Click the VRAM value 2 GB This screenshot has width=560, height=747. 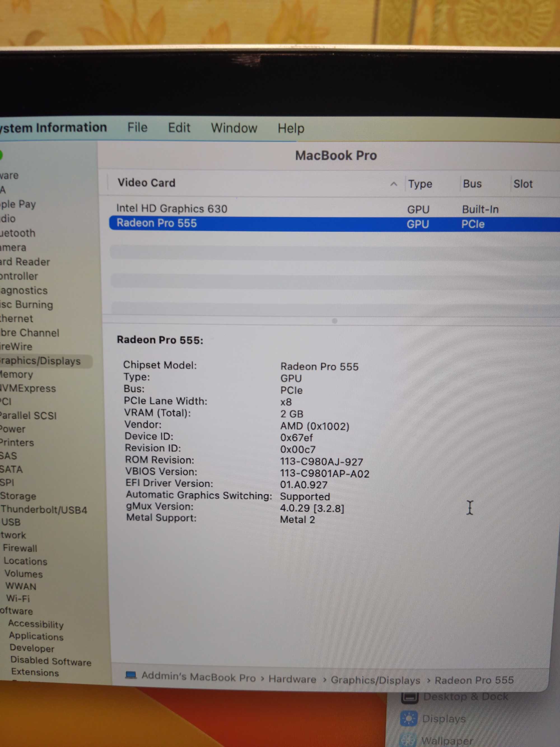(x=292, y=414)
